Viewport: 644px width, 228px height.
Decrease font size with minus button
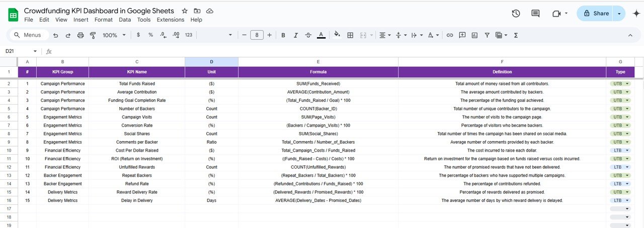244,35
